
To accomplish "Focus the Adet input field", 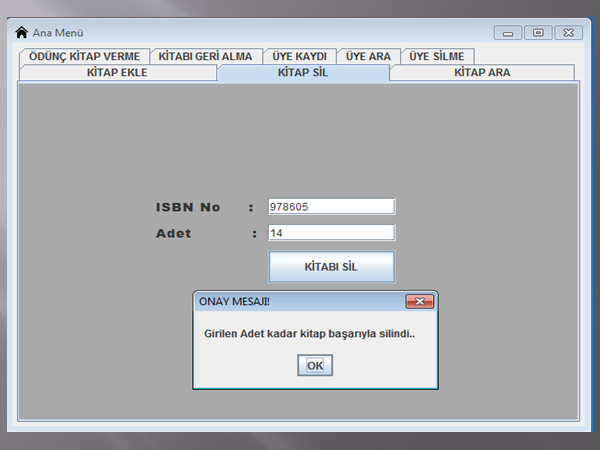I will coord(331,233).
